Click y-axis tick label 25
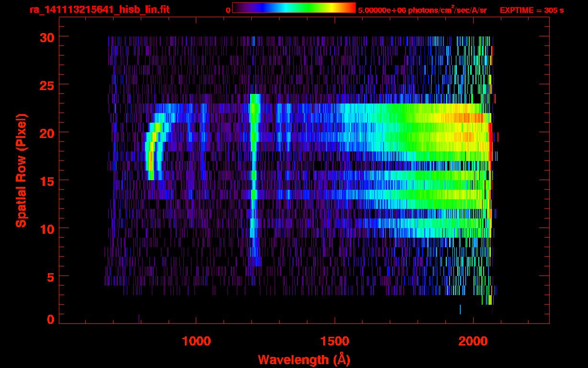Screen dimensions: 588x368 pos(46,85)
